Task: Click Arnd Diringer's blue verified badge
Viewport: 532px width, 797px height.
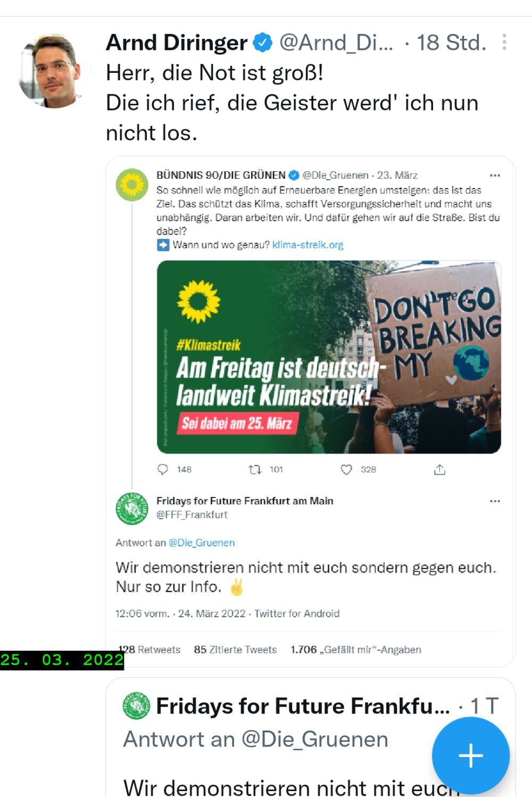Action: [262, 43]
